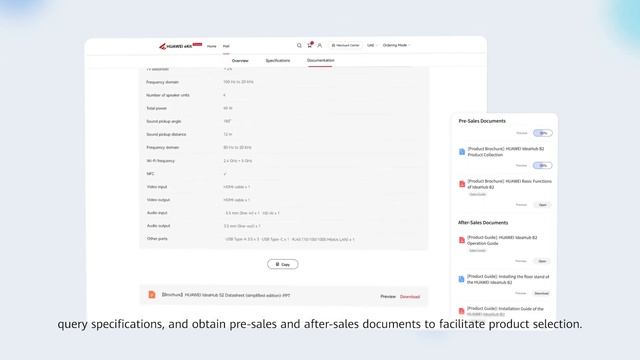Viewport: 640px width, 360px height.
Task: Click the 'Video output' specification row
Action: click(284, 200)
